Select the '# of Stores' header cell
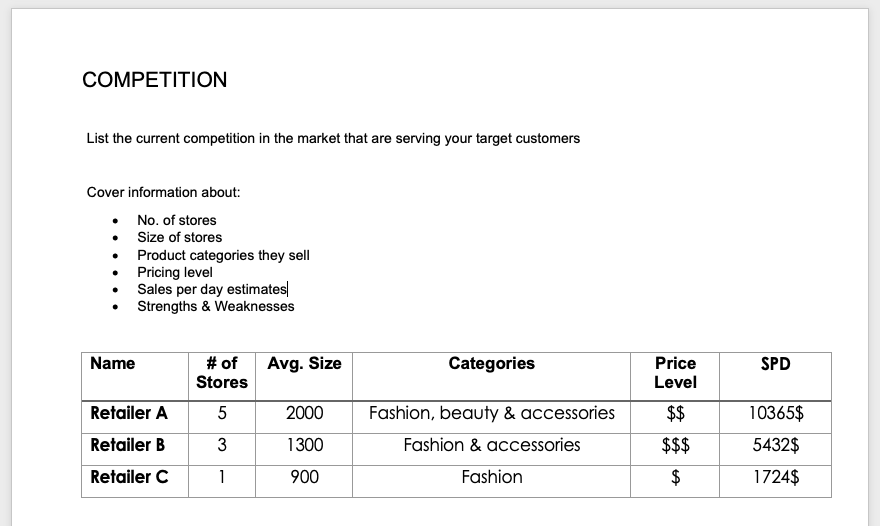The height and width of the screenshot is (526, 880). [x=222, y=376]
